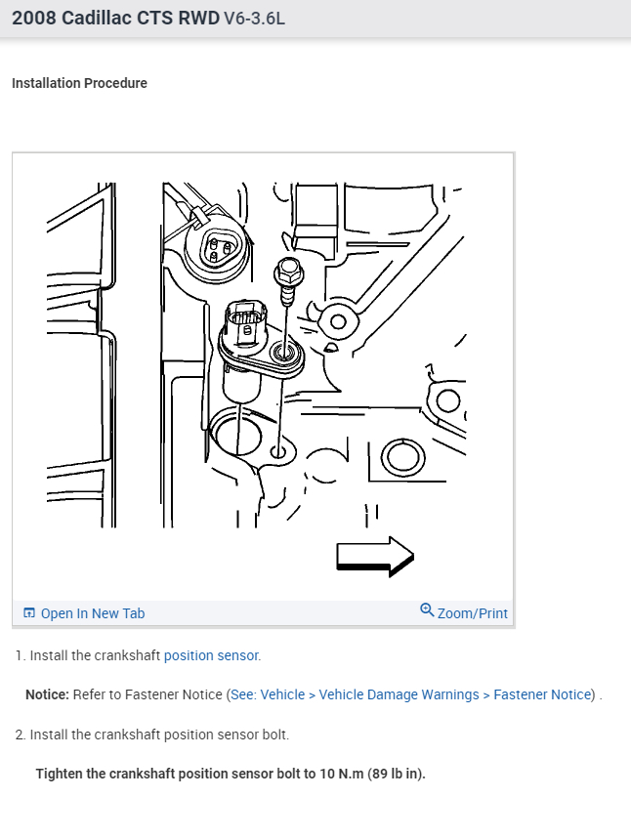Select the crankshaft sensor connector in the drawing
Screen dimensions: 631x840
point(246,322)
